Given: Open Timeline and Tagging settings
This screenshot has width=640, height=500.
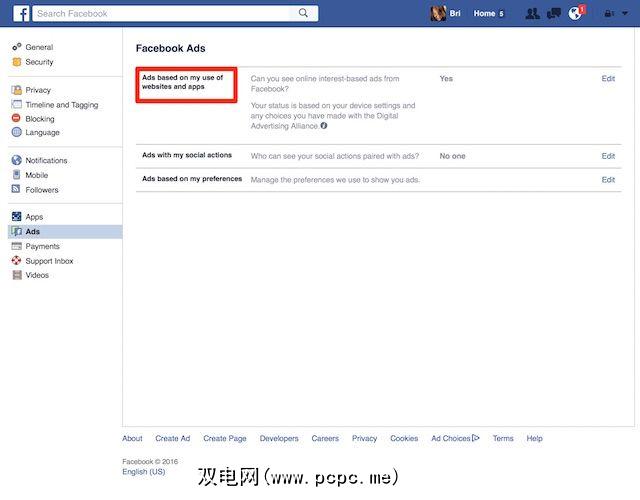Looking at the screenshot, I should click(x=62, y=104).
